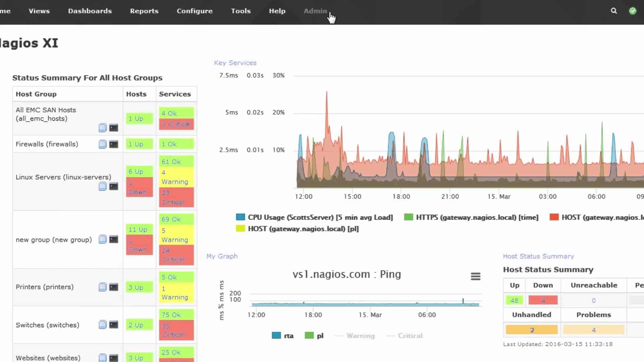The image size is (644, 362).
Task: Open Linux Servers (linux-servers) host group
Action: 63,177
